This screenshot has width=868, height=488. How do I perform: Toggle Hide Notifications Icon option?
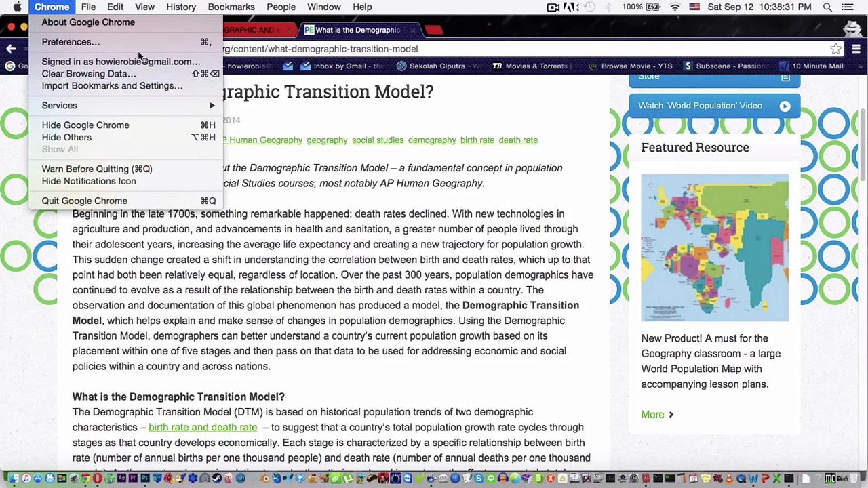(x=126, y=181)
